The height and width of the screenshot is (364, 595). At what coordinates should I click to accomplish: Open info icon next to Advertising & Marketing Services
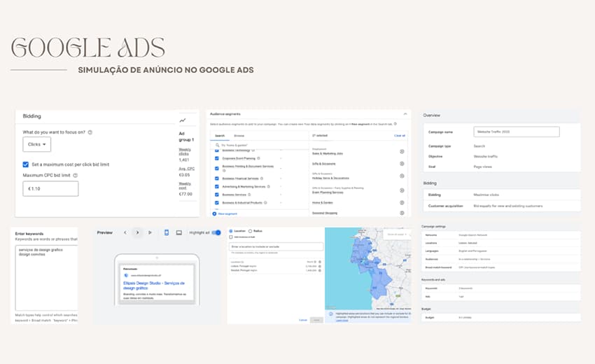click(268, 187)
